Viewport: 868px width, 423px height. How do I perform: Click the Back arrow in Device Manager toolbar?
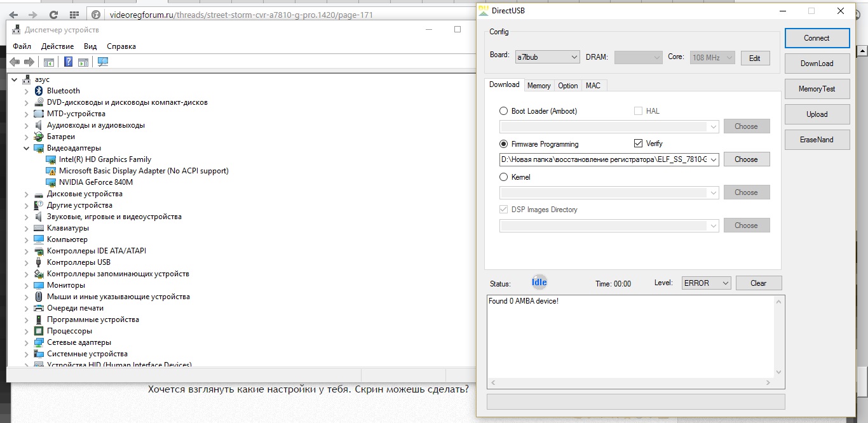coord(14,62)
